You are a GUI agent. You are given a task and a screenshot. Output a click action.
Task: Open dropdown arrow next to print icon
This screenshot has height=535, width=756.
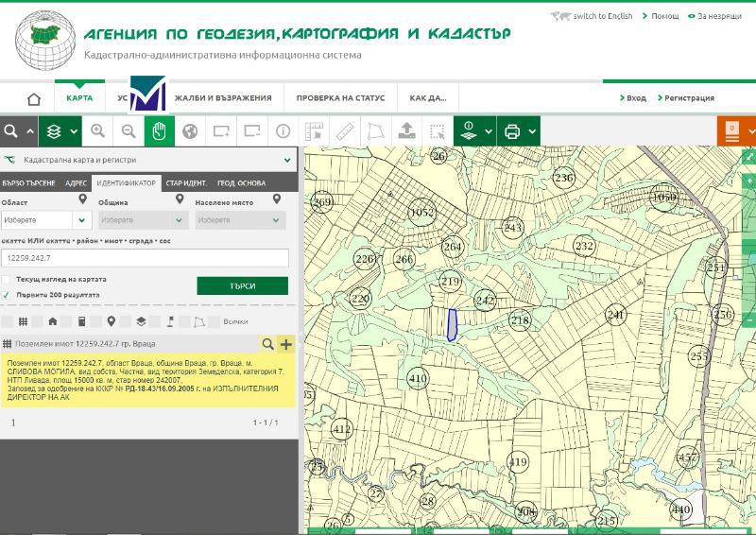(x=531, y=131)
